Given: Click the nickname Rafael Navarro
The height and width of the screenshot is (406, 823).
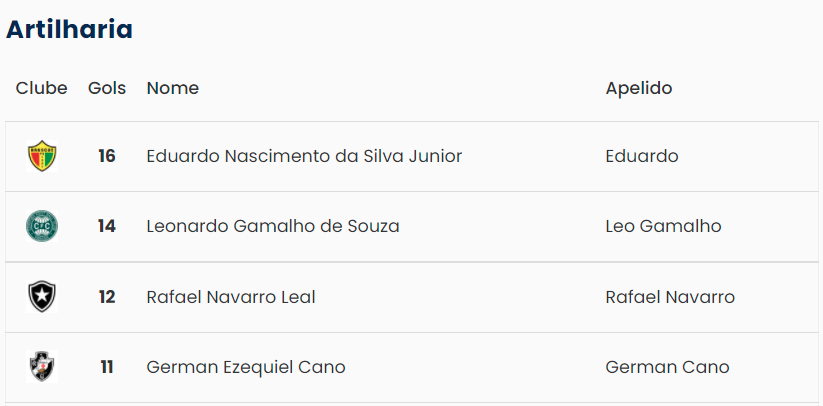Looking at the screenshot, I should (670, 297).
